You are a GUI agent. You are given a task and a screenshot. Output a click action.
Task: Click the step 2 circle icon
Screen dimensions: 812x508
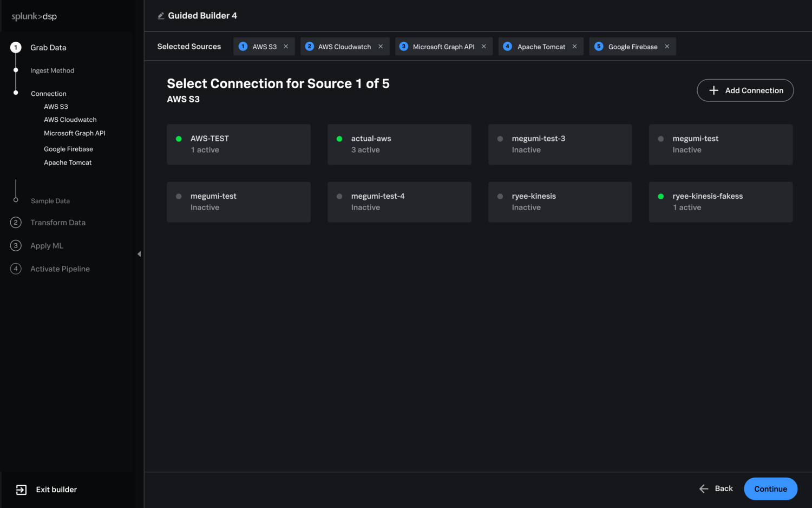tap(16, 223)
